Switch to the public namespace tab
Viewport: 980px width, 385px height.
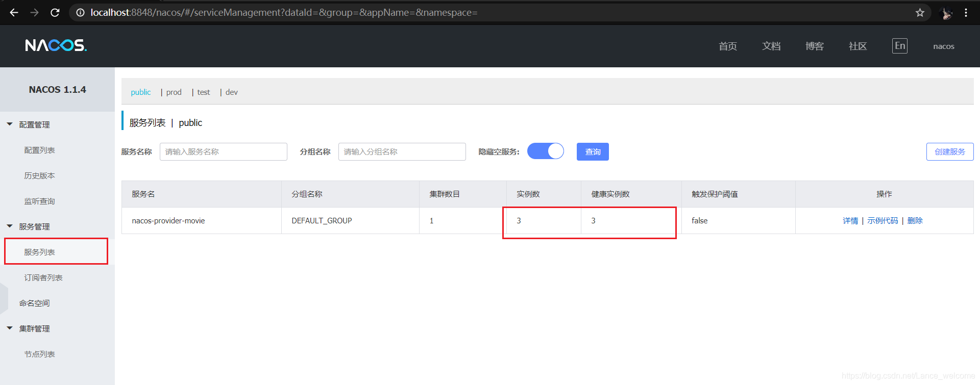pyautogui.click(x=141, y=92)
